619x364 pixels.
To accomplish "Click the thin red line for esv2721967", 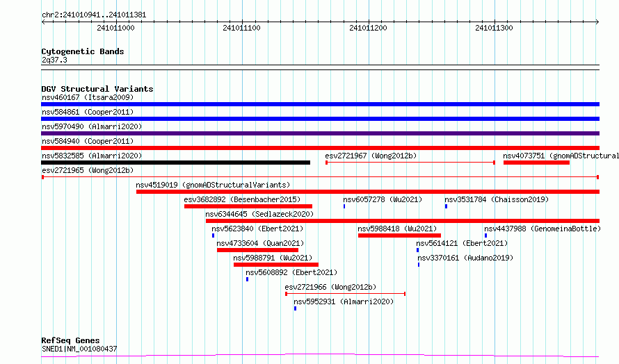I will [x=410, y=163].
